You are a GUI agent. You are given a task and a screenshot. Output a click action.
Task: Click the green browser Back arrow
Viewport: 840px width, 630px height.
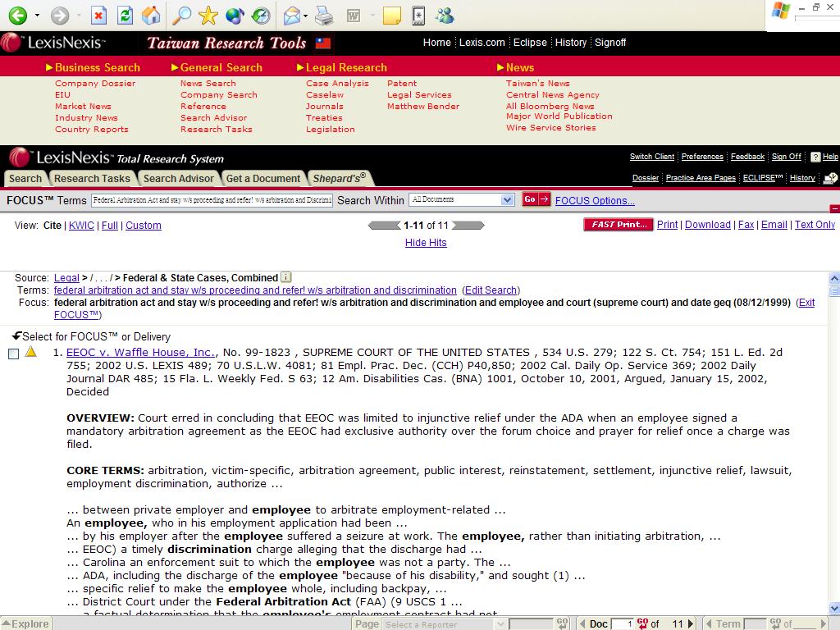pos(18,15)
